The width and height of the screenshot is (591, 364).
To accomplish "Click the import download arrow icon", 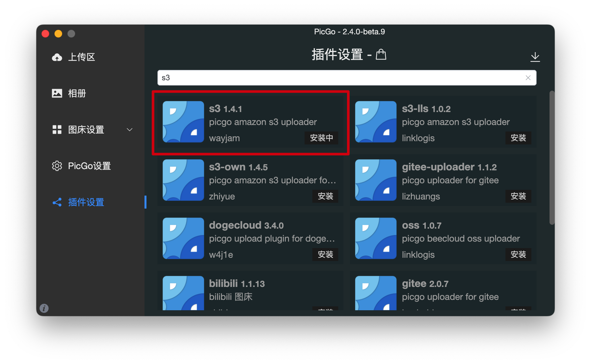I will point(535,57).
